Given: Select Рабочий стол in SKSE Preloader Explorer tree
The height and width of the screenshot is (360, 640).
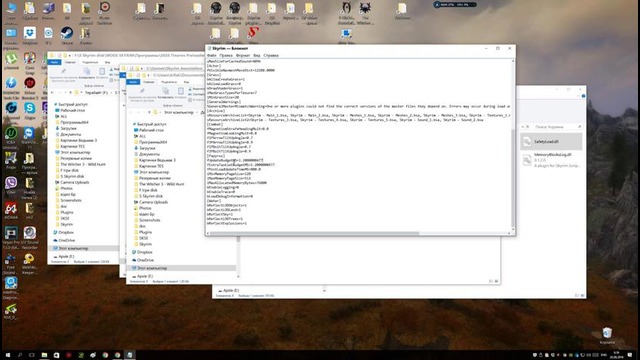Looking at the screenshot, I should coord(72,110).
